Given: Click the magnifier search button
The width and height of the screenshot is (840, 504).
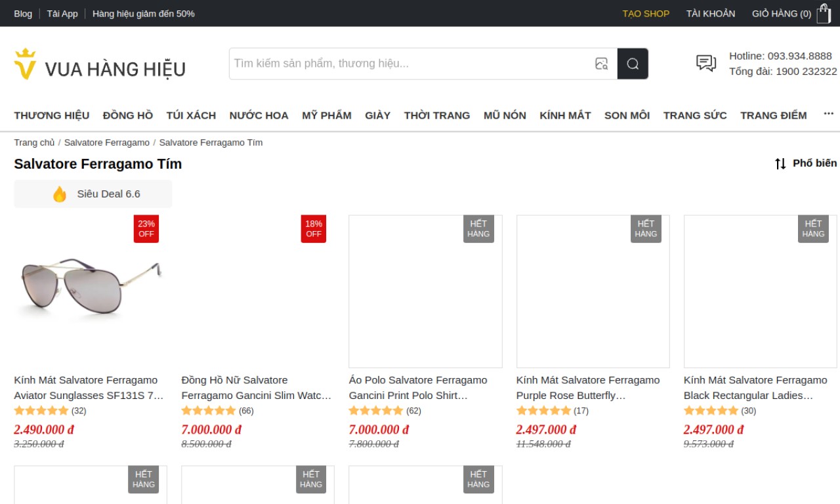Looking at the screenshot, I should [633, 64].
